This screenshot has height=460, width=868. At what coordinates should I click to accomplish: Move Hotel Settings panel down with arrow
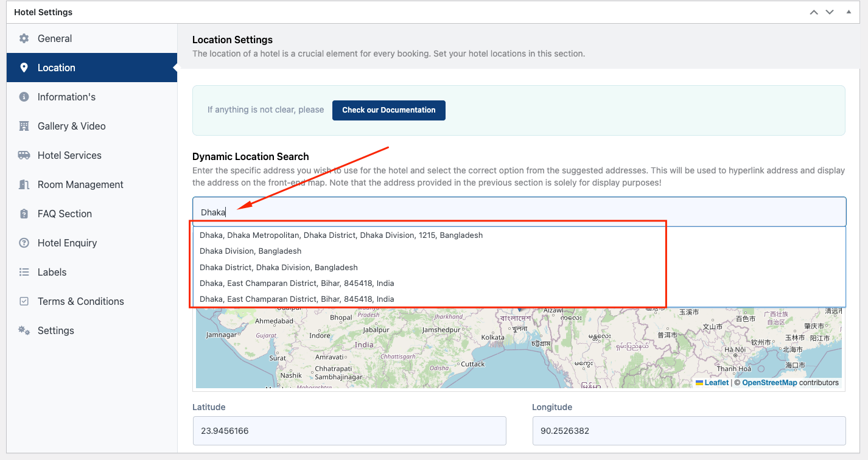pos(830,12)
